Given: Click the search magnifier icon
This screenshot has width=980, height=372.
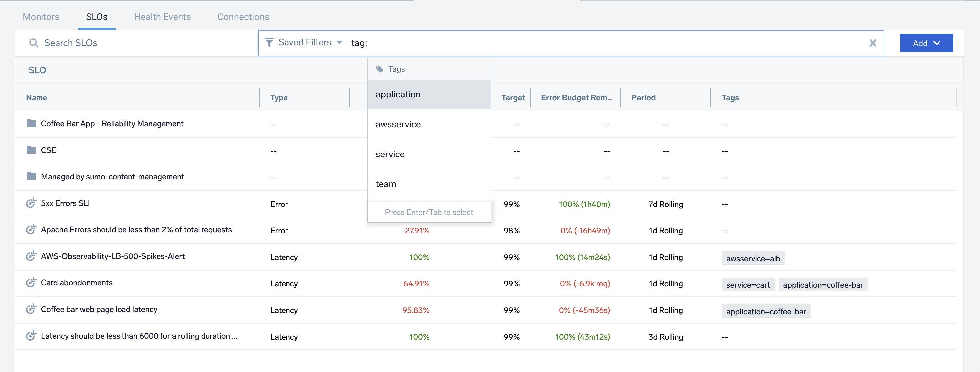Looking at the screenshot, I should click(34, 43).
